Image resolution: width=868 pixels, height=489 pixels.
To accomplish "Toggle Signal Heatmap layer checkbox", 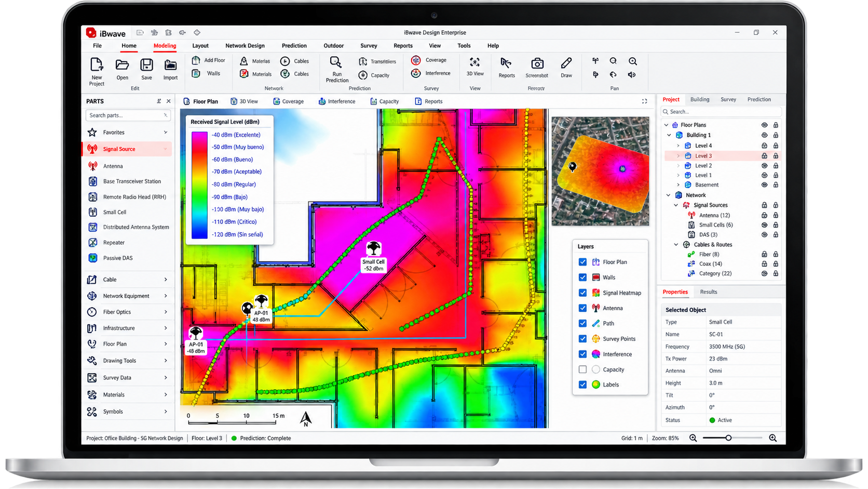I will 582,293.
